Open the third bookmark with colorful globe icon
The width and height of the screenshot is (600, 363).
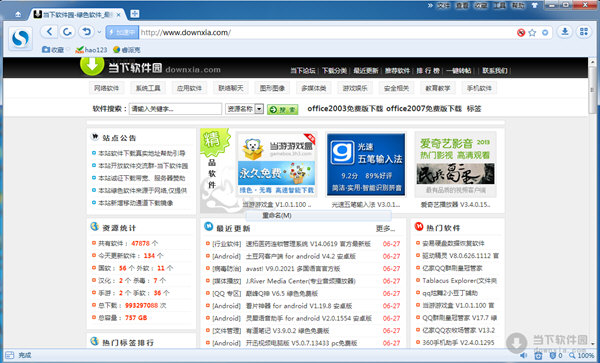click(x=127, y=50)
